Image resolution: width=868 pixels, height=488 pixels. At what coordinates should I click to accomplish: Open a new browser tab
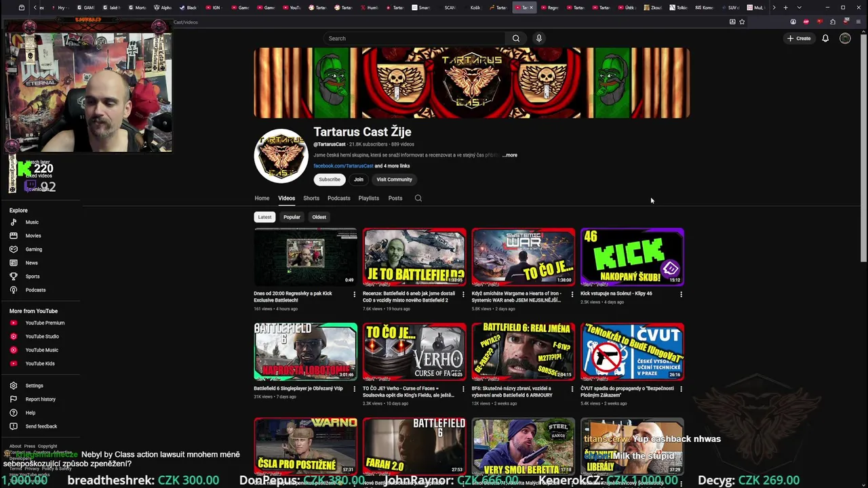(x=785, y=7)
